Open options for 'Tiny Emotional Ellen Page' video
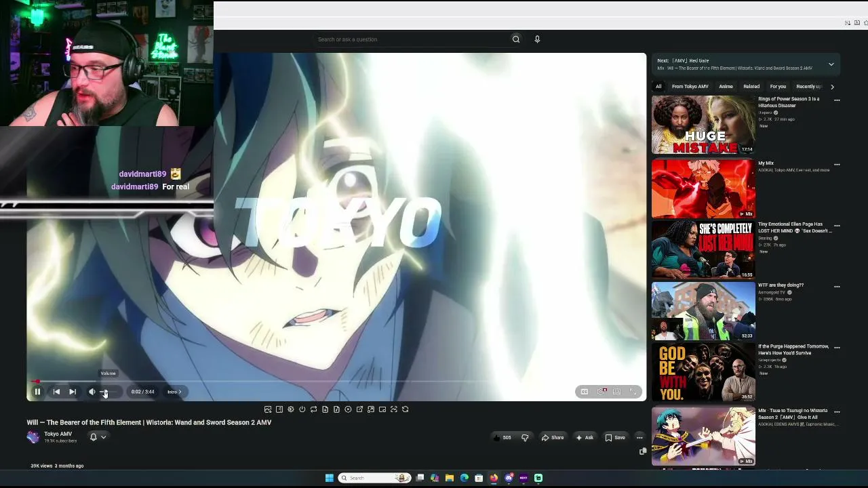The width and height of the screenshot is (868, 488). (x=837, y=226)
